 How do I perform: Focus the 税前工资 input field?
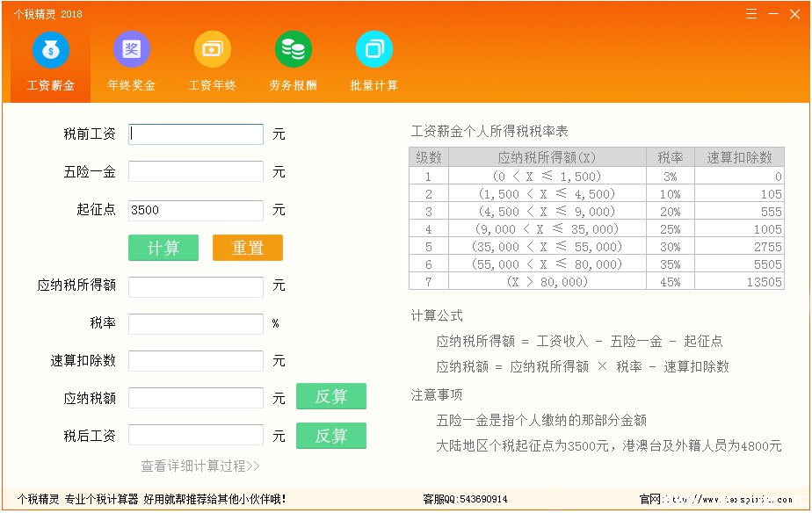pos(196,134)
